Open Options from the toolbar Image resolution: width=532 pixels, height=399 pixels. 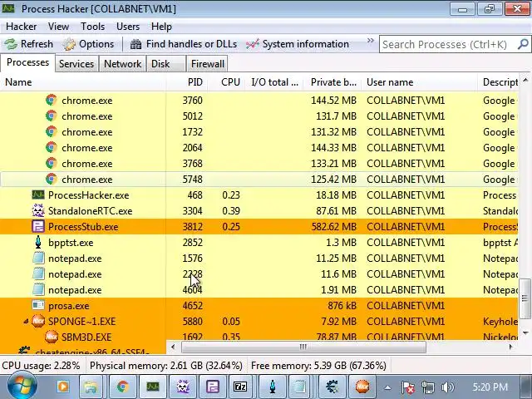click(x=89, y=44)
